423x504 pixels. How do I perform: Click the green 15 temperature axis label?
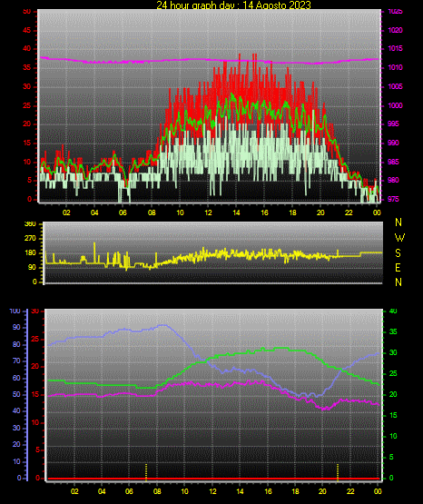(393, 415)
